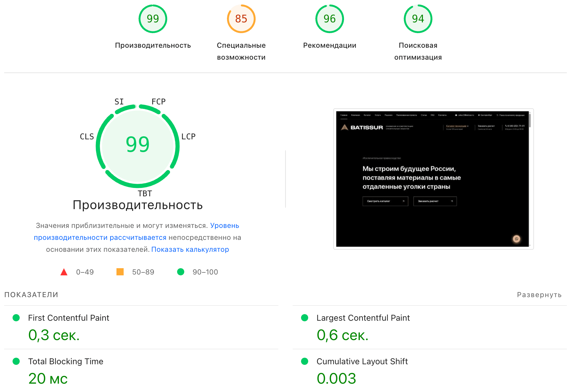The height and width of the screenshot is (392, 571).
Task: Click the 0–49 legend text
Action: (85, 272)
